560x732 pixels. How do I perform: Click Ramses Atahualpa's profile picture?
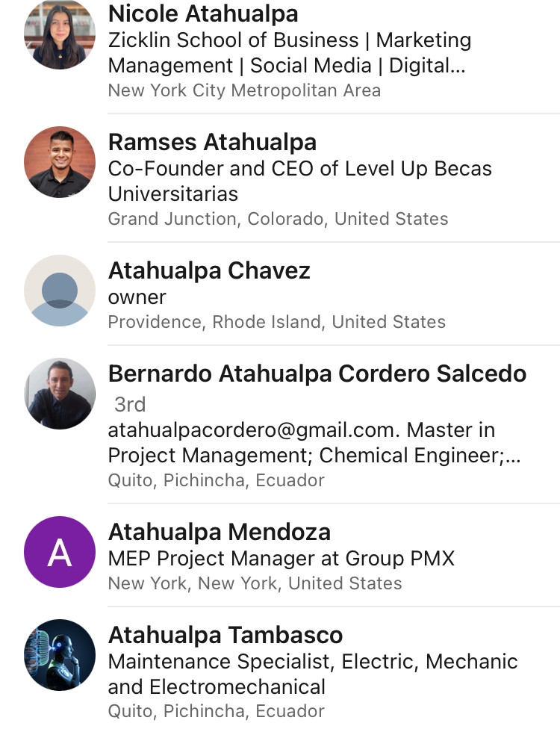coord(60,162)
